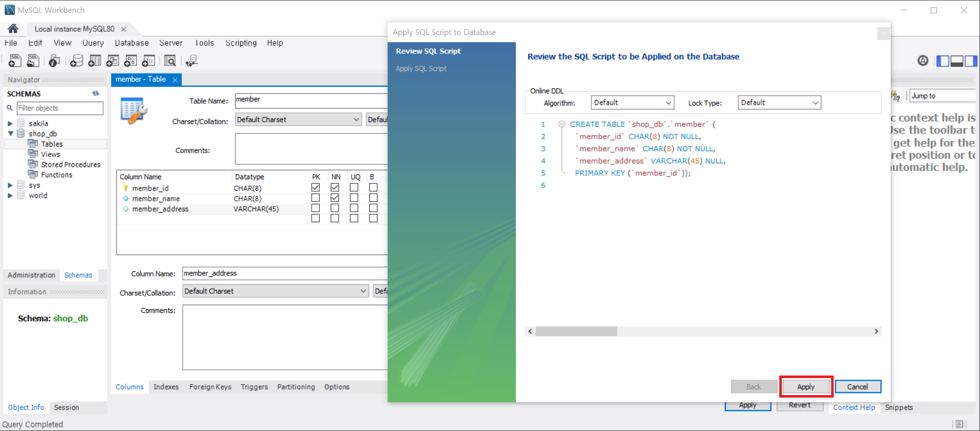The width and height of the screenshot is (980, 431).
Task: Switch to the Foreign Keys tab
Action: point(210,387)
